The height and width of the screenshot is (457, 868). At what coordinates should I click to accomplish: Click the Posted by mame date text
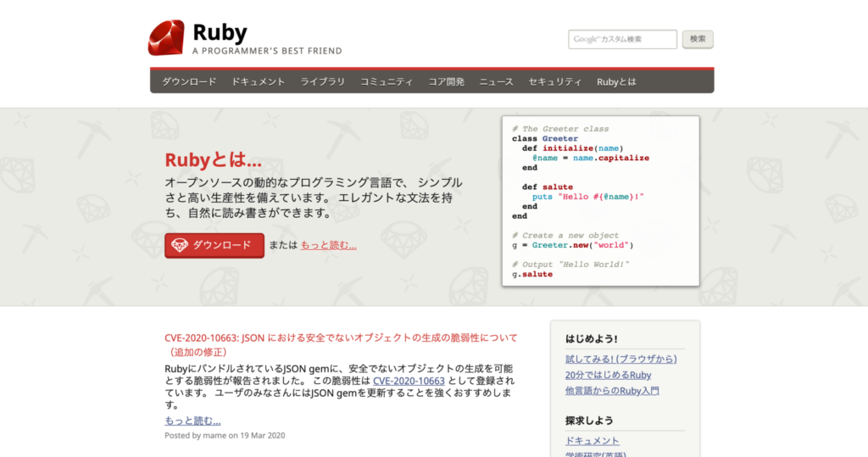225,436
